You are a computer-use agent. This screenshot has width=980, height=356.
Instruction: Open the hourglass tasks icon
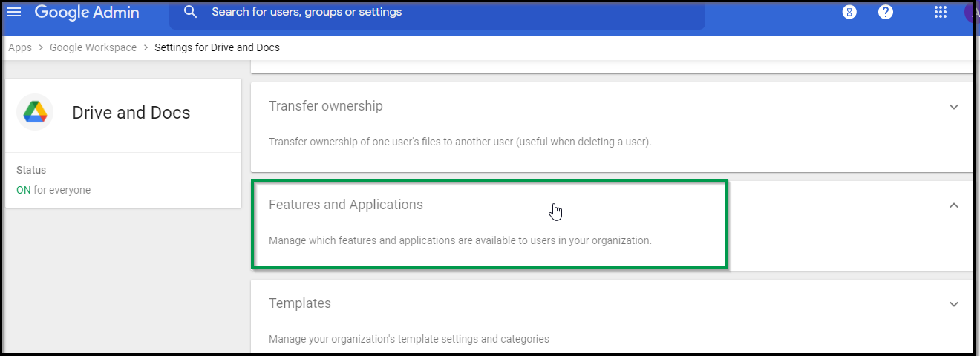coord(849,12)
